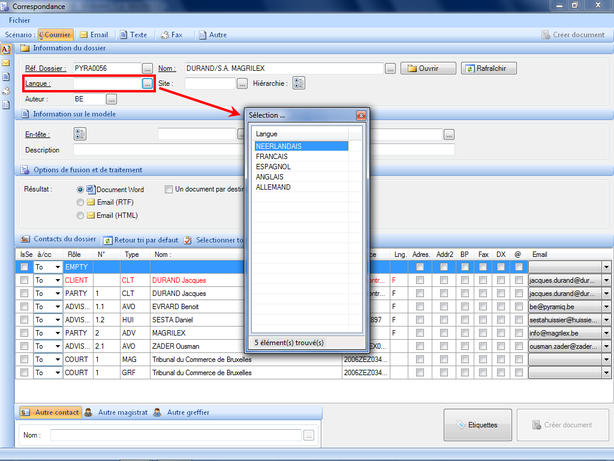This screenshot has width=614, height=461.
Task: Select the Document Word radio option
Action: point(80,188)
